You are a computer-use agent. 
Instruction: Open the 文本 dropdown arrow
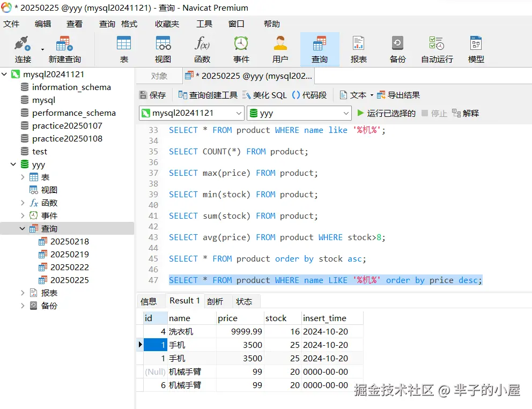click(372, 95)
